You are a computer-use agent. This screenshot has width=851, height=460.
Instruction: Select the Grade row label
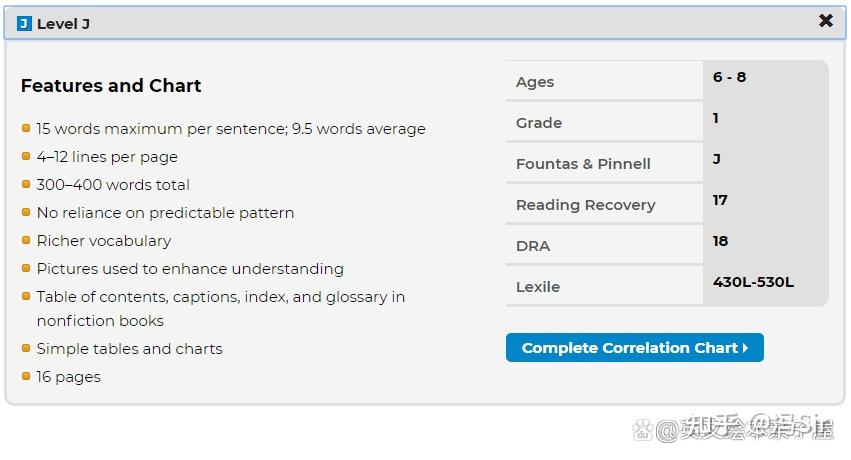[x=539, y=123]
